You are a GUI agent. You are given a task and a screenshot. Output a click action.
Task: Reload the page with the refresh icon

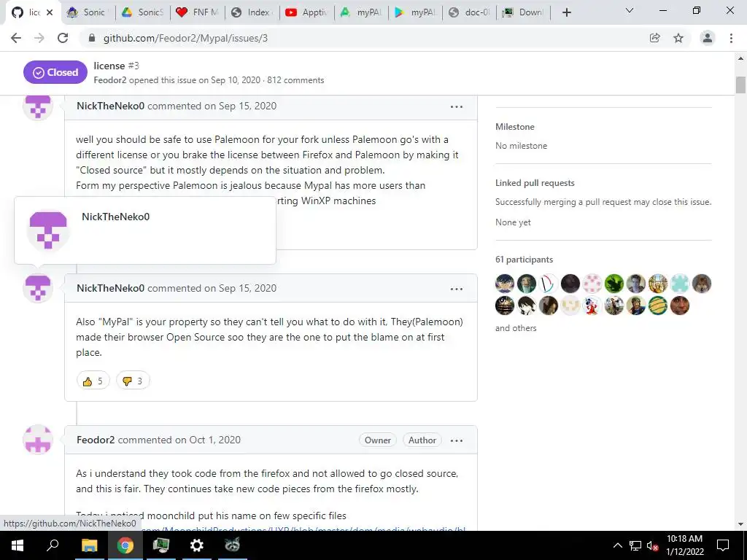click(63, 38)
